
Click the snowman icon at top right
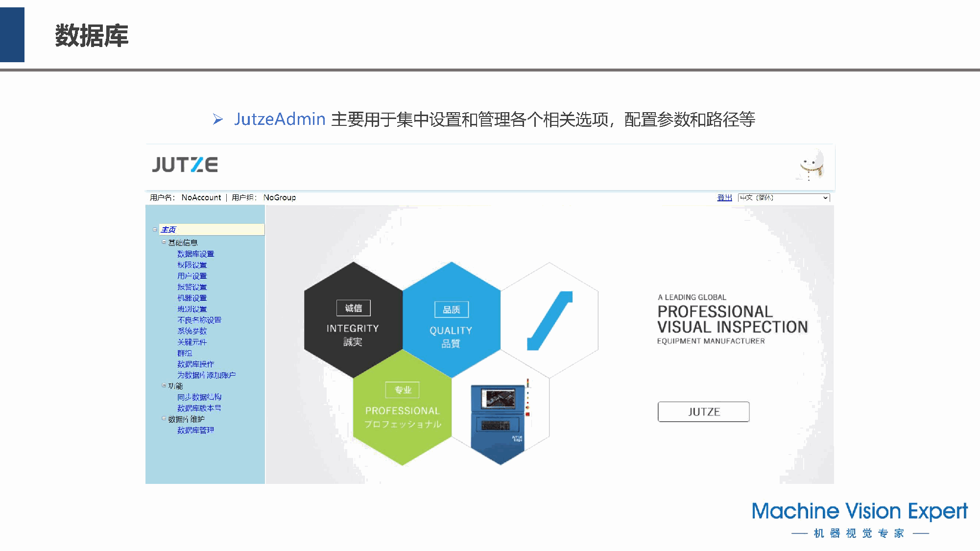[x=812, y=166]
